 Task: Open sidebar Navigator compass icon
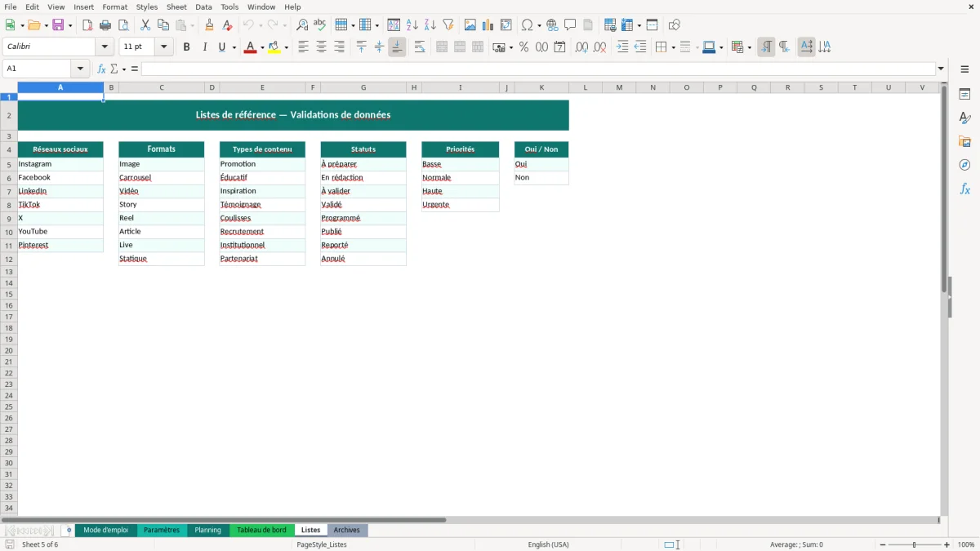click(x=964, y=165)
